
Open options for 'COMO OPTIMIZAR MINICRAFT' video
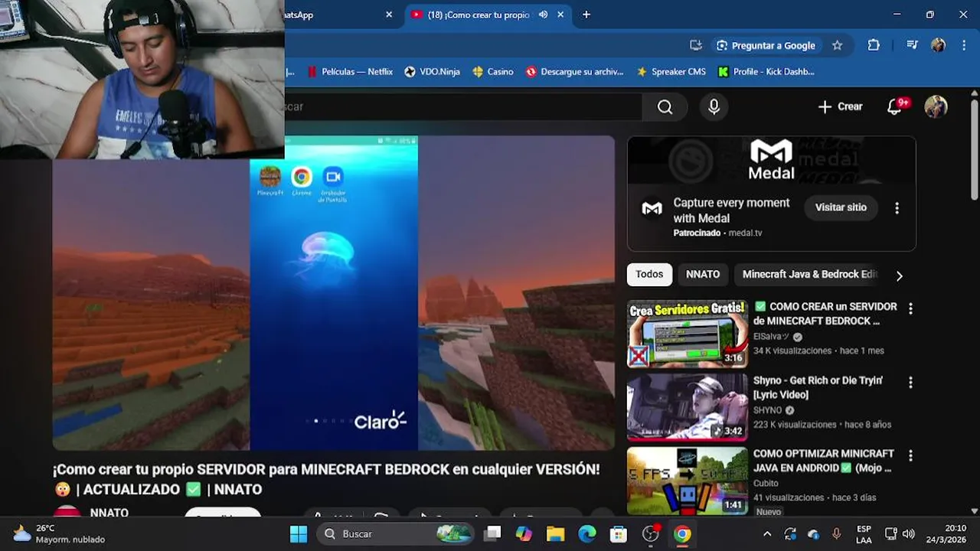910,455
